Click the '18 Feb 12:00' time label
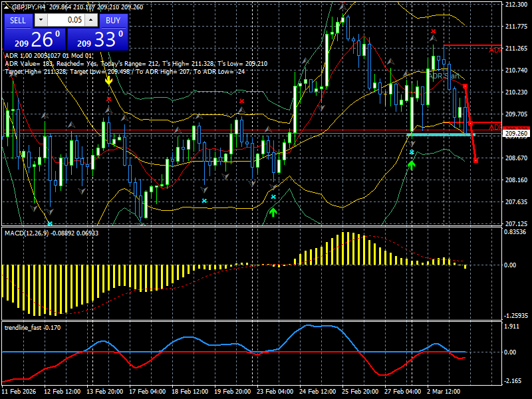Viewport: 532px width, 399px height. tap(190, 391)
